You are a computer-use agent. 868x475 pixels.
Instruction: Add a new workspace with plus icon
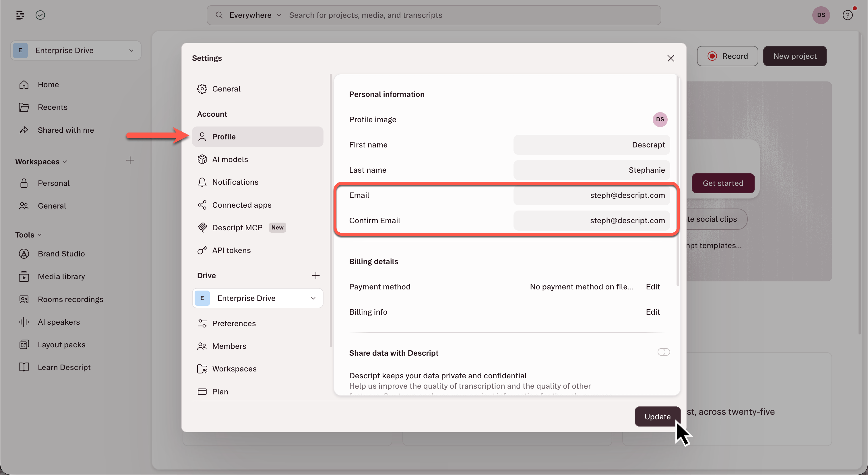(130, 160)
